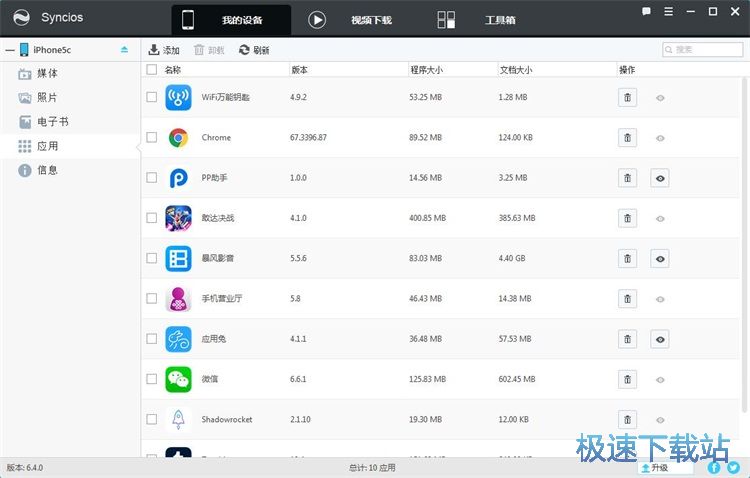
Task: Tick the 手机营业厅 row checkbox
Action: 152,298
